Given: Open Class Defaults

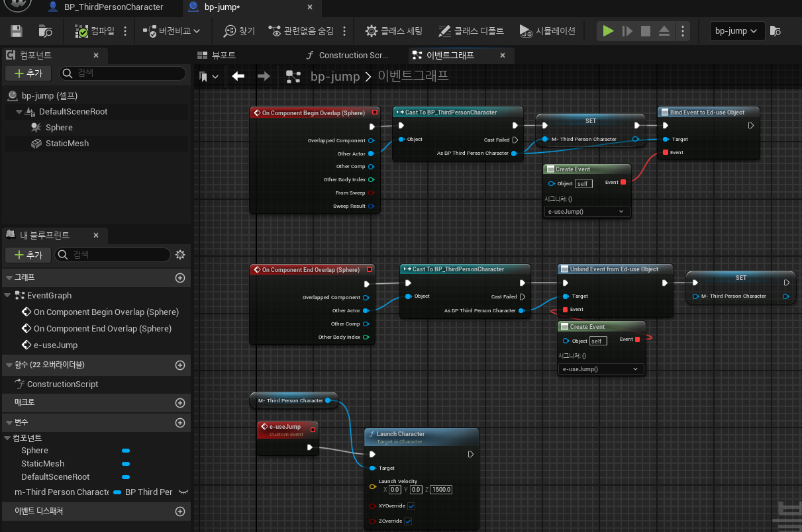Looking at the screenshot, I should pos(472,31).
